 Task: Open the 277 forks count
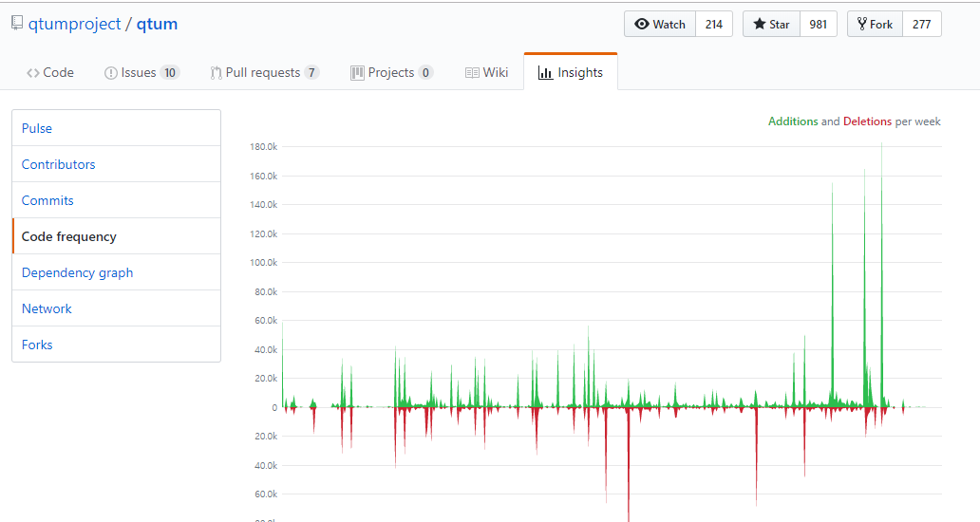pos(922,25)
